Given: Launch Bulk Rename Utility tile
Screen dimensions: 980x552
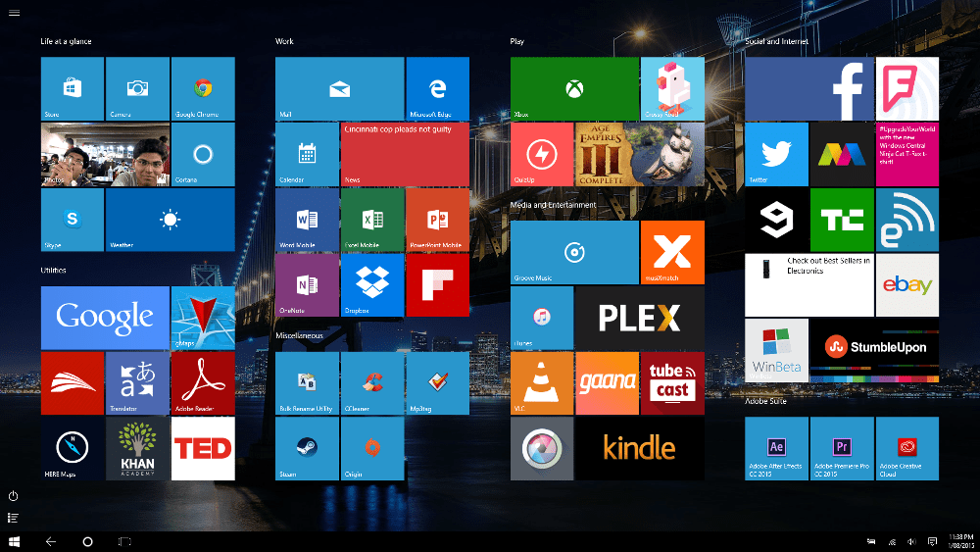Looking at the screenshot, I should point(307,383).
